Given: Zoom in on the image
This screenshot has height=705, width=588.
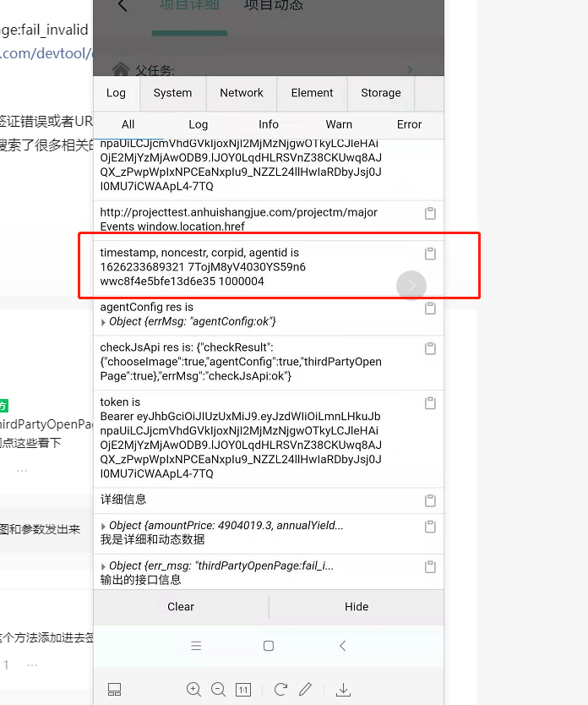Looking at the screenshot, I should 193,689.
